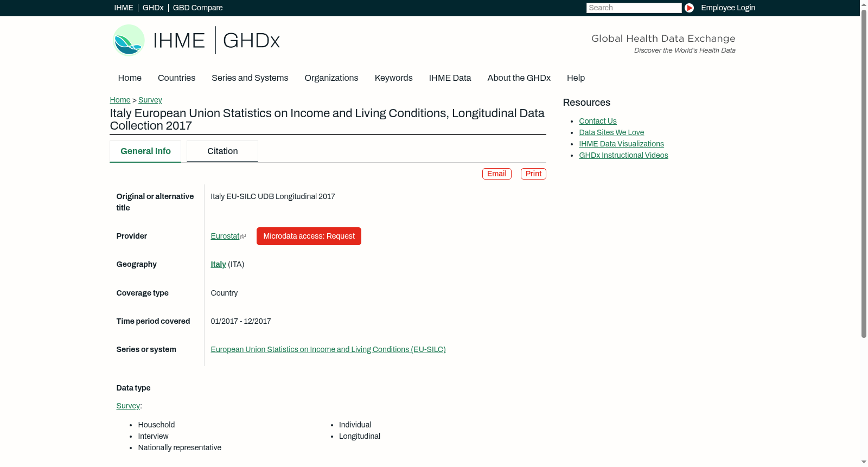Click the '(ITA)' country code text

pos(236,264)
